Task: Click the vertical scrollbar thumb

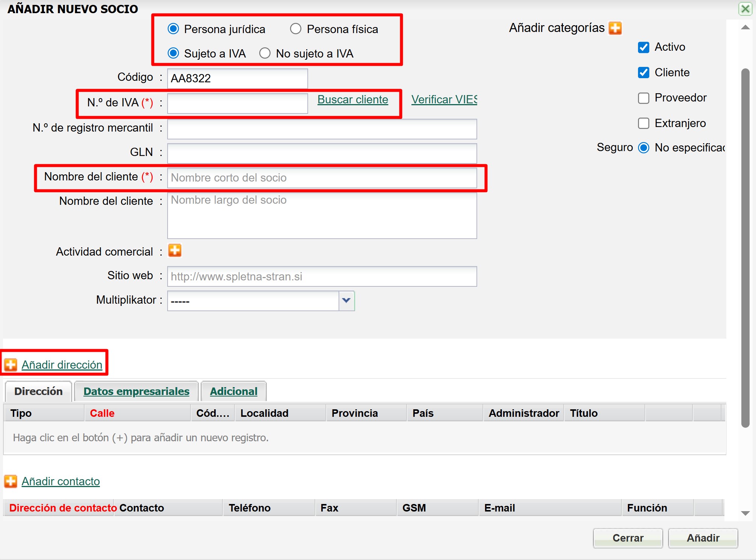Action: (x=745, y=248)
